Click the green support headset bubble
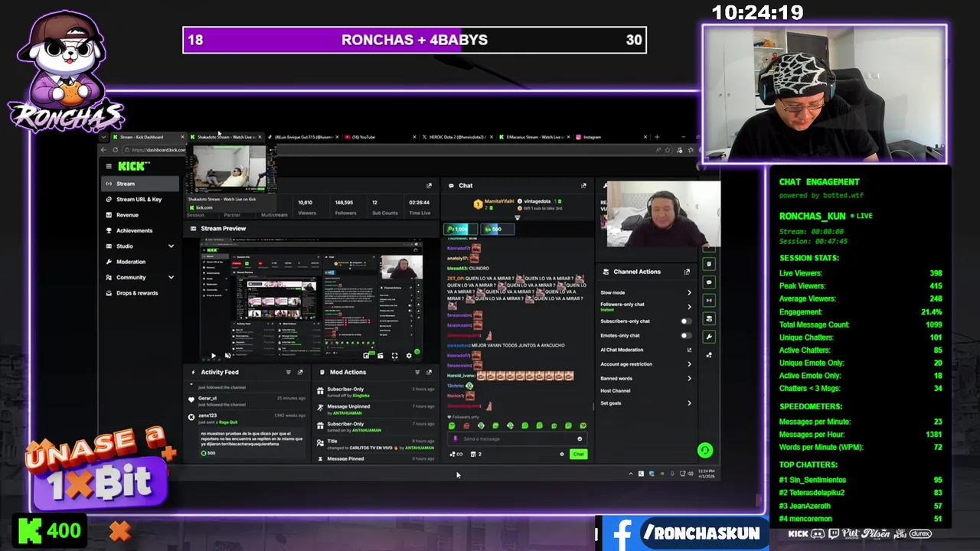Image resolution: width=980 pixels, height=551 pixels. tap(705, 450)
